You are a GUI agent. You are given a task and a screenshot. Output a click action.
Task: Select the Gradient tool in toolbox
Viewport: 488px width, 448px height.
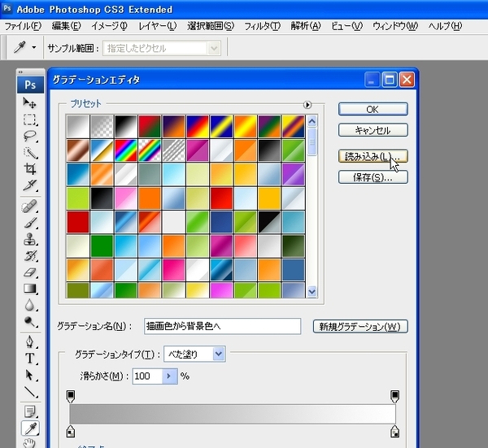(x=30, y=289)
